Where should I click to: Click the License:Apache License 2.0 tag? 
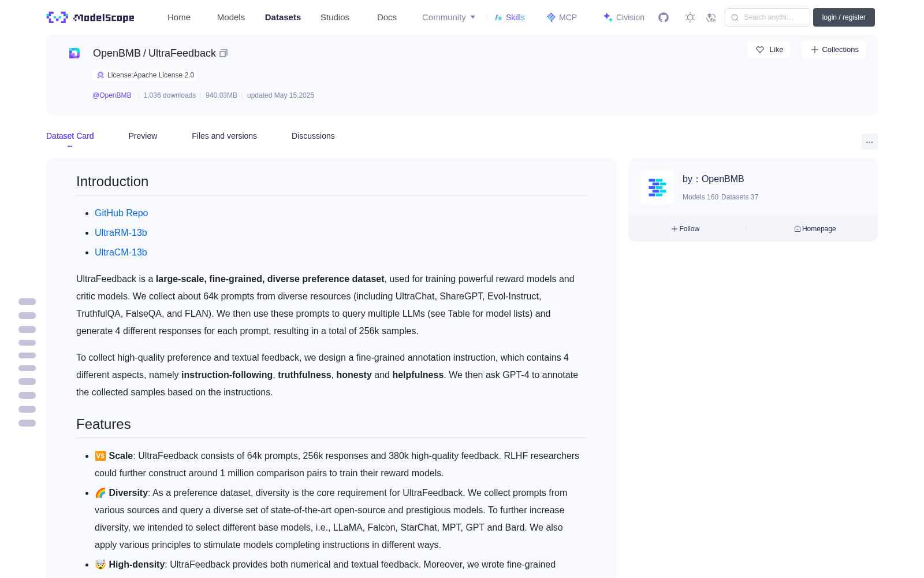145,75
